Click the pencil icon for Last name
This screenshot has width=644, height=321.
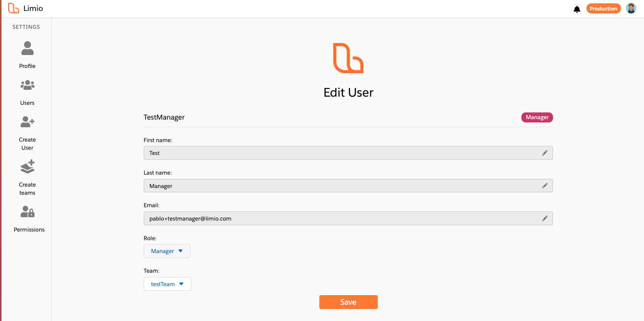coord(544,186)
